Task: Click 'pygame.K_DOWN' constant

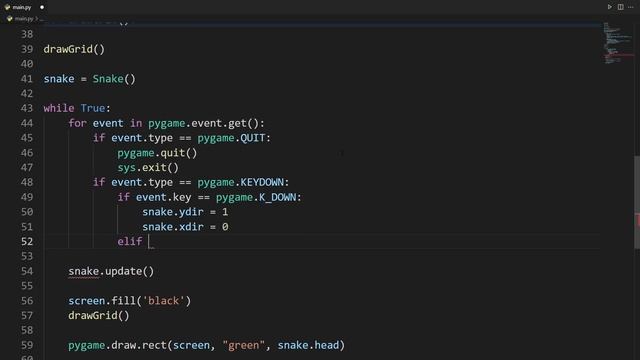Action: [256, 197]
